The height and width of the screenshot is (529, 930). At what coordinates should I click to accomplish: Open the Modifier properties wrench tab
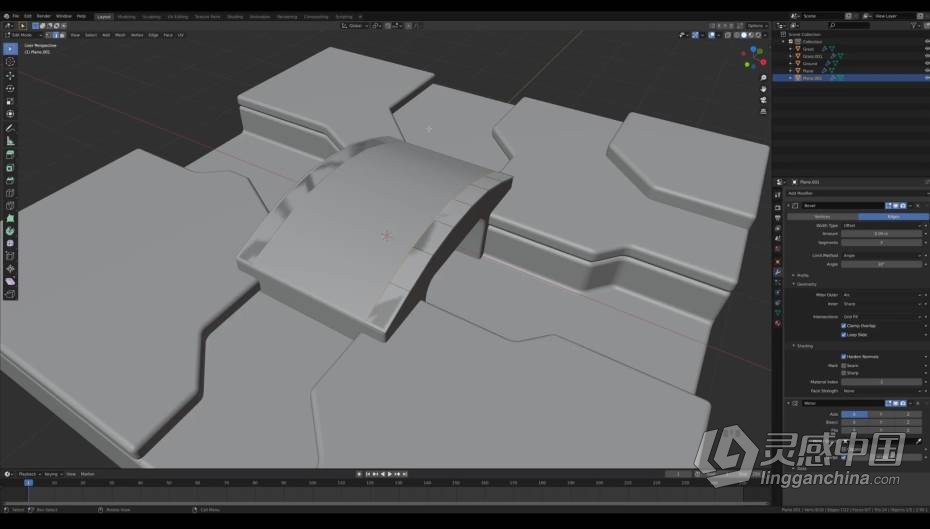pyautogui.click(x=778, y=272)
